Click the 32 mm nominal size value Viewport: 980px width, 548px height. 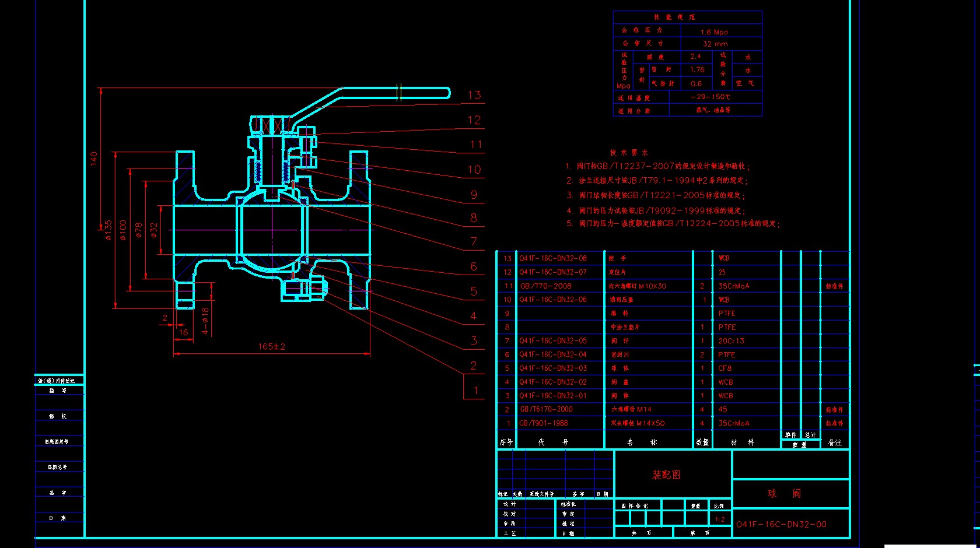tap(715, 44)
